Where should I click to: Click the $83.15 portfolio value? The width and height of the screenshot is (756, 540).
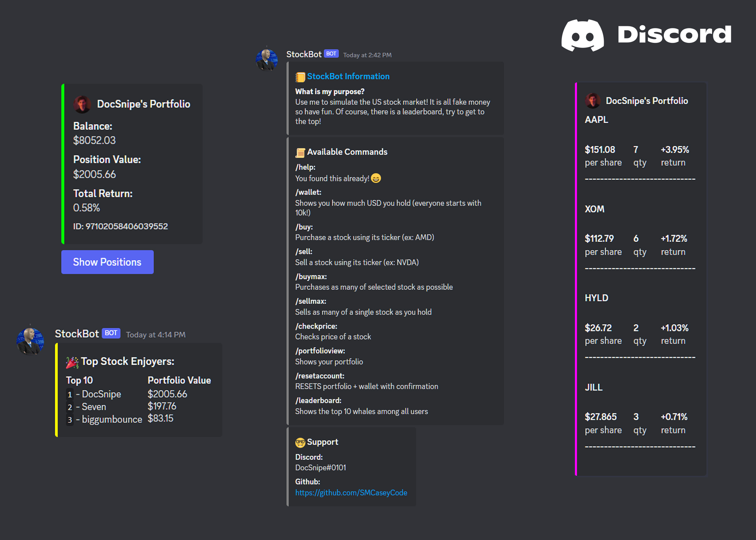coord(160,418)
